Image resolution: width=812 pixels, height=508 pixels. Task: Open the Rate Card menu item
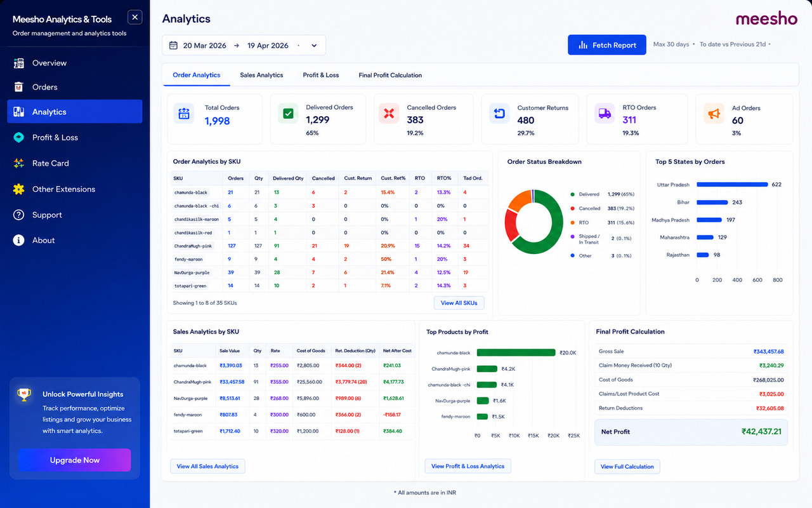(74, 163)
